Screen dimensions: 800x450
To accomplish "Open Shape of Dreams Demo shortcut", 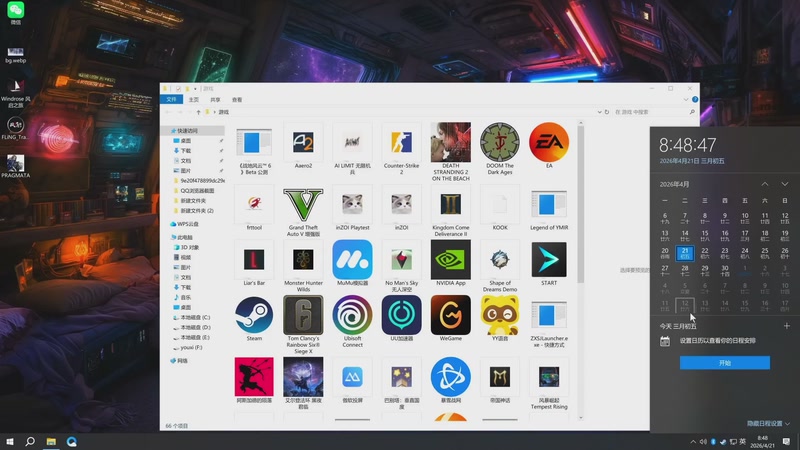I will pos(500,266).
